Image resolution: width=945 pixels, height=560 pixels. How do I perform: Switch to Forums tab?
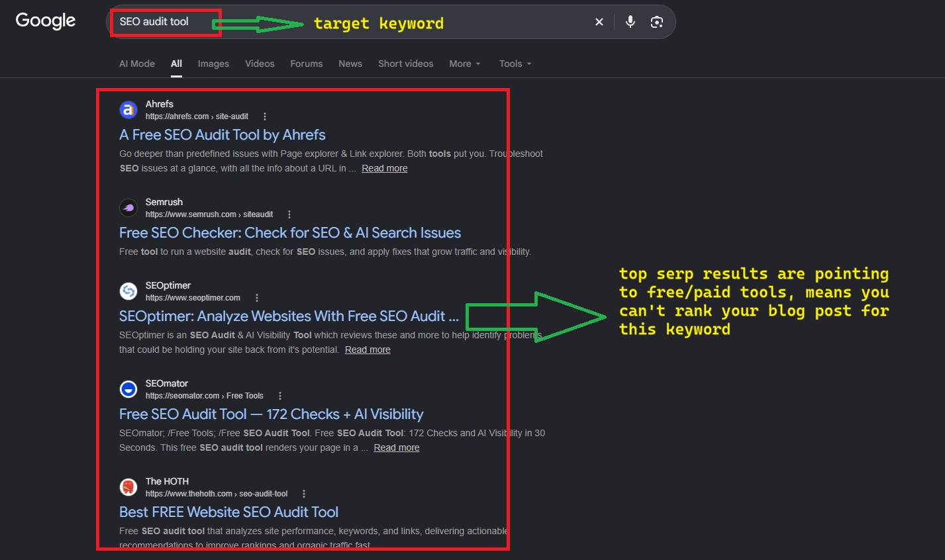[307, 64]
